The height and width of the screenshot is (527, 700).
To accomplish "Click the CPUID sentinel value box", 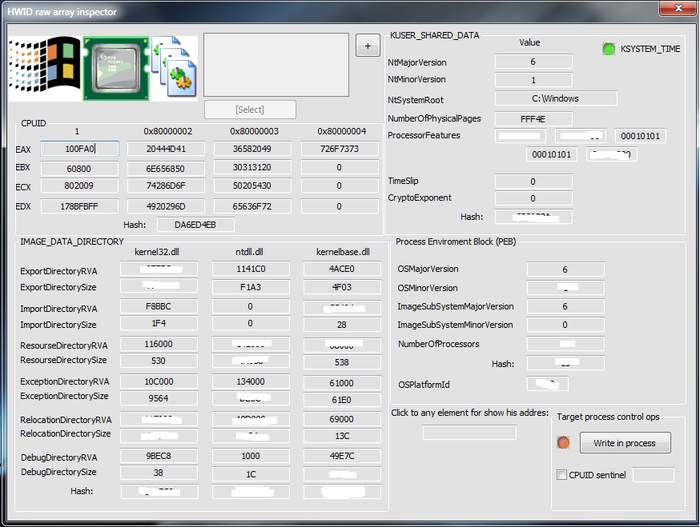I will tap(653, 475).
